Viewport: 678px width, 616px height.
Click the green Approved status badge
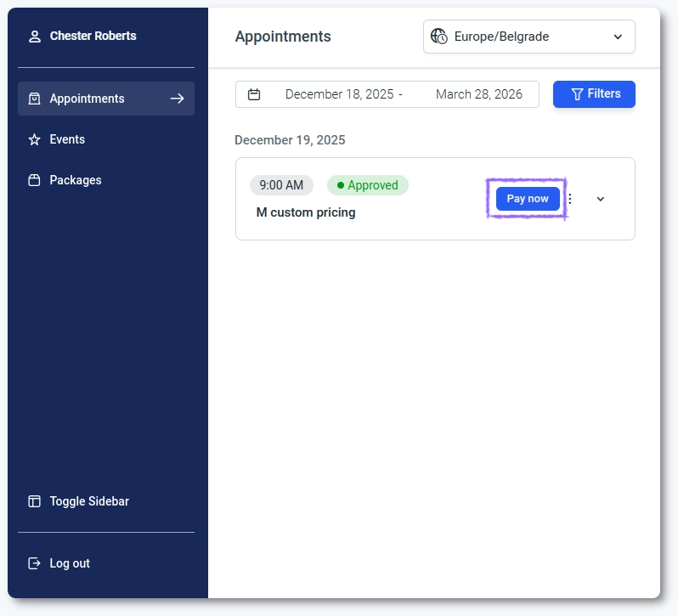tap(367, 185)
